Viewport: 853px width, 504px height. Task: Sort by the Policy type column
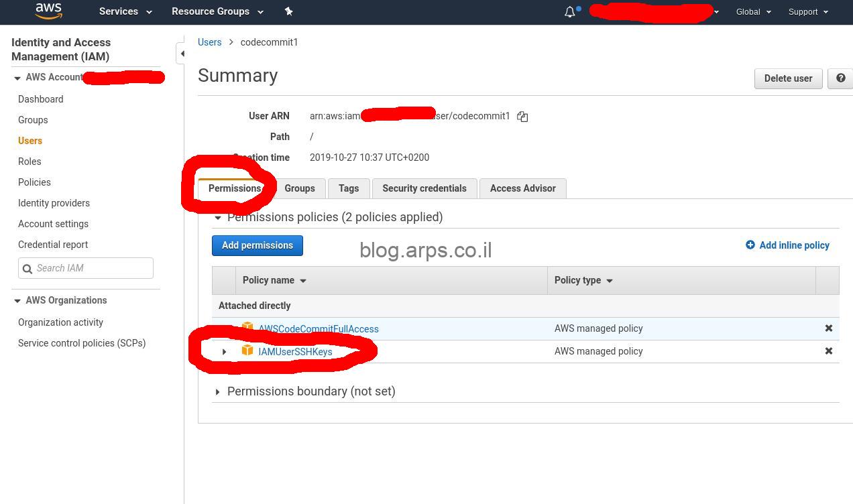(x=583, y=280)
